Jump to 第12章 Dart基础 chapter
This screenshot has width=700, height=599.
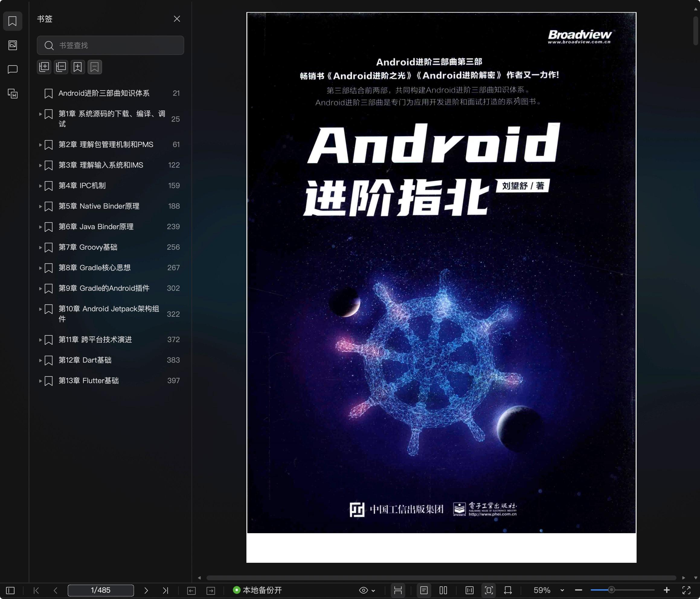tap(85, 360)
